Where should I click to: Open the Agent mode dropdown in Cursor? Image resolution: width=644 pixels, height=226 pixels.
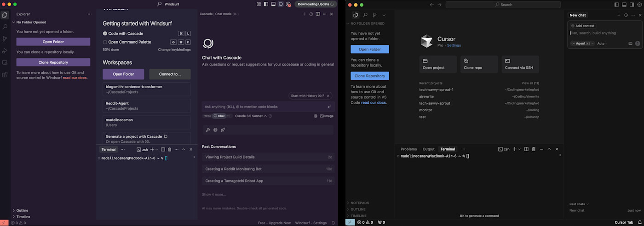(x=582, y=44)
